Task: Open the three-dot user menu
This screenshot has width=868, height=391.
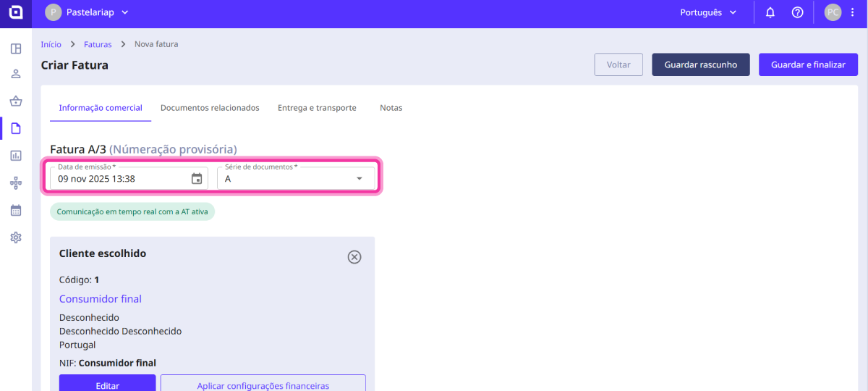Action: (x=852, y=13)
